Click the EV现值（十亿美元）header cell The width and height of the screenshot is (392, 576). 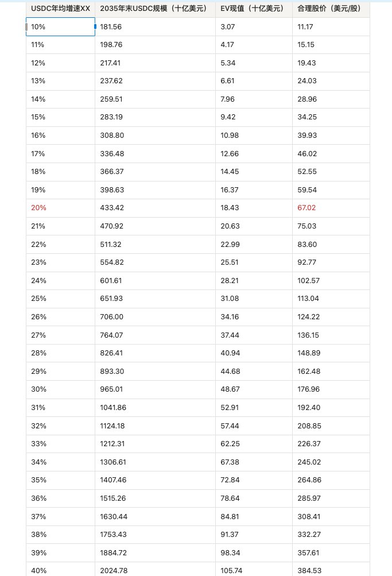tap(254, 9)
